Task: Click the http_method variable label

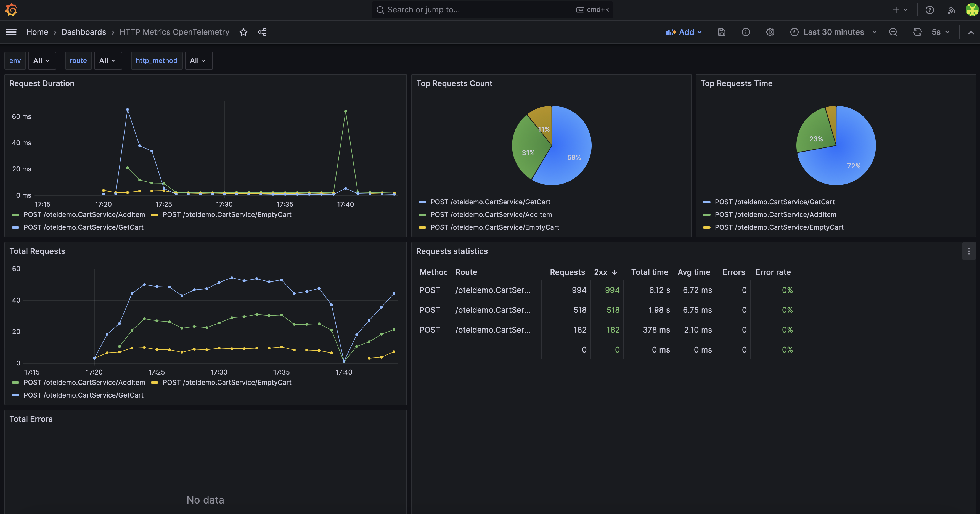Action: tap(156, 61)
